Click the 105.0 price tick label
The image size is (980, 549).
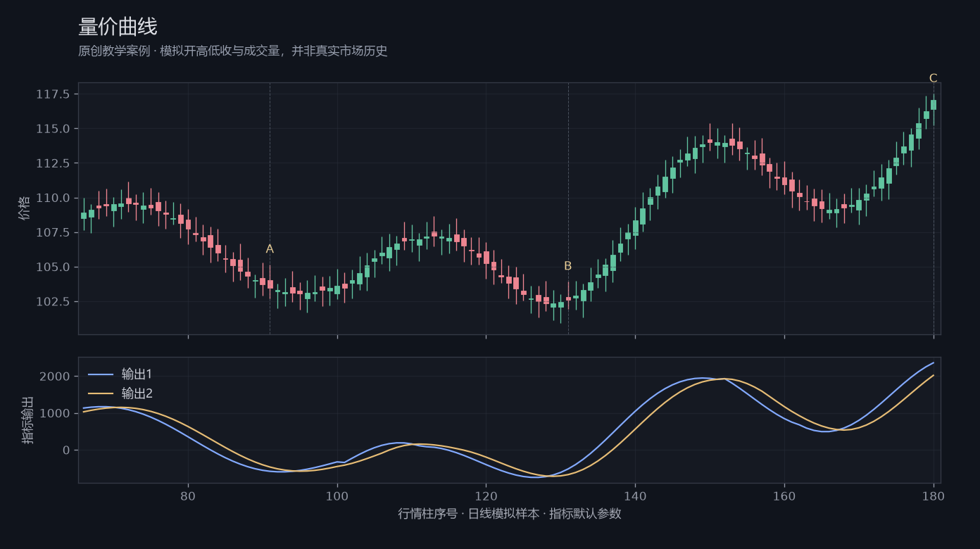point(53,267)
